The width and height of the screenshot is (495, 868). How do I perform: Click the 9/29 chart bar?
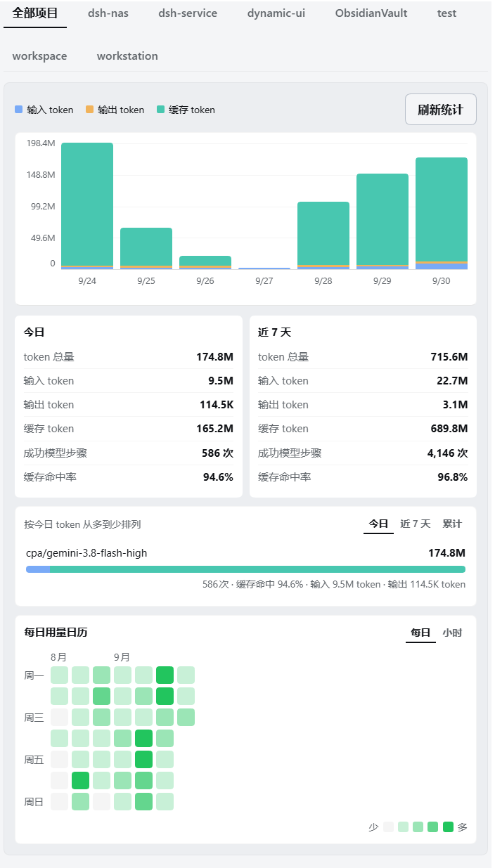coord(382,221)
